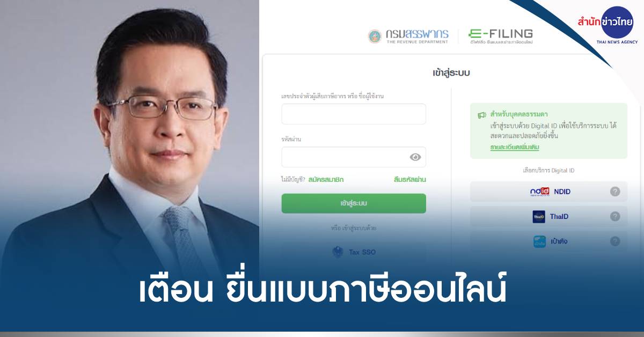Open the ลืมรหัสผ่าน forgot password link
The height and width of the screenshot is (337, 644).
tap(410, 180)
